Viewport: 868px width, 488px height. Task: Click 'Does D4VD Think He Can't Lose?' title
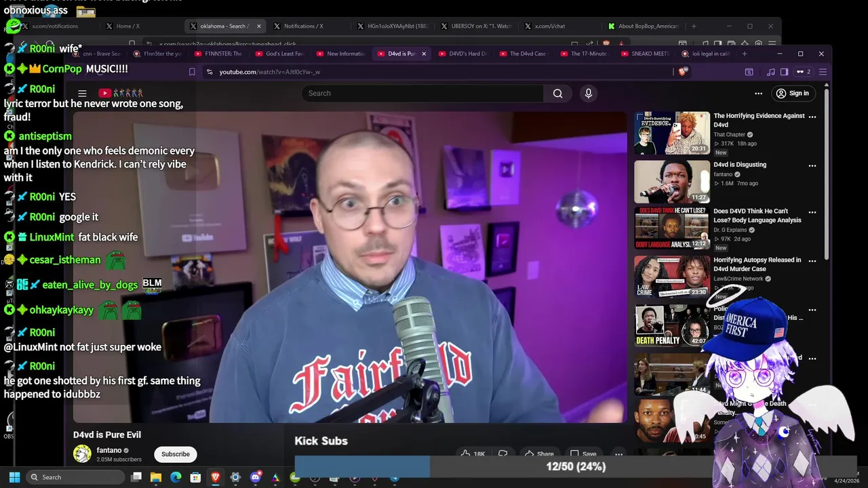[x=757, y=216]
